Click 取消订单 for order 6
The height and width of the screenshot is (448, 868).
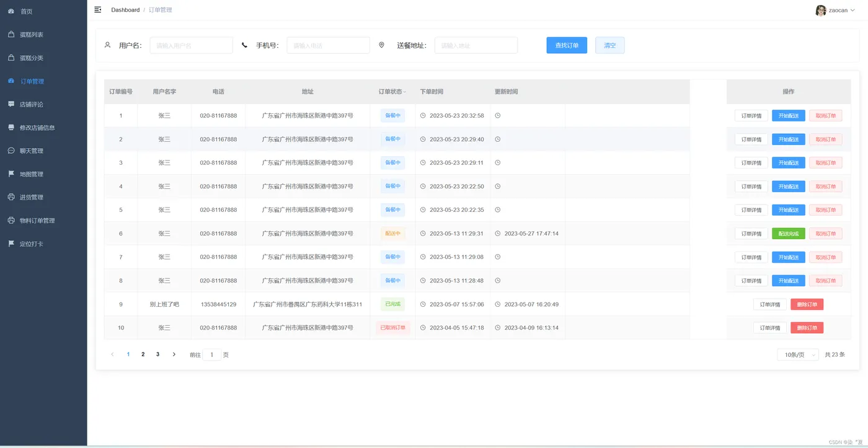pos(826,234)
